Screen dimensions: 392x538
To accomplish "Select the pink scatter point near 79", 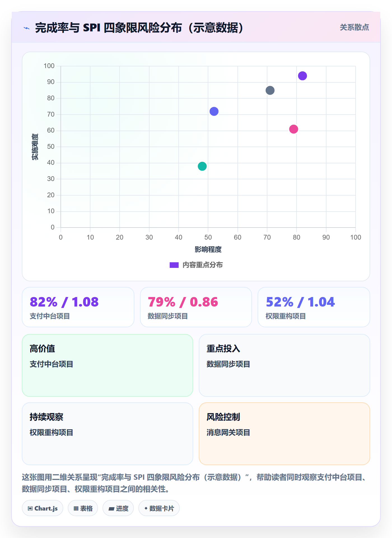I will (293, 129).
